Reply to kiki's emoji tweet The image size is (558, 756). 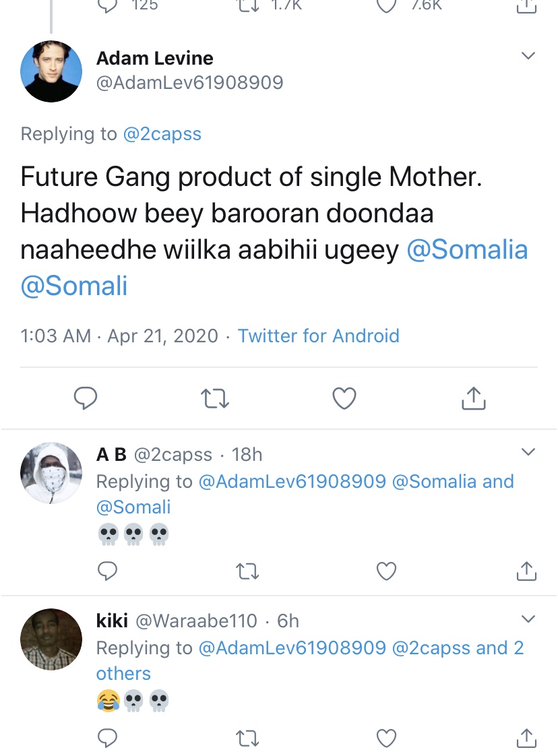tap(108, 738)
